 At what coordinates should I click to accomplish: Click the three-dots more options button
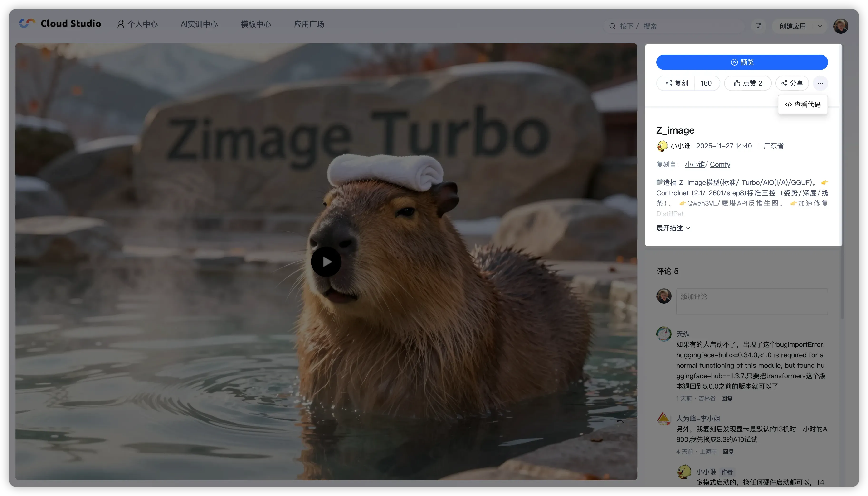pos(820,83)
